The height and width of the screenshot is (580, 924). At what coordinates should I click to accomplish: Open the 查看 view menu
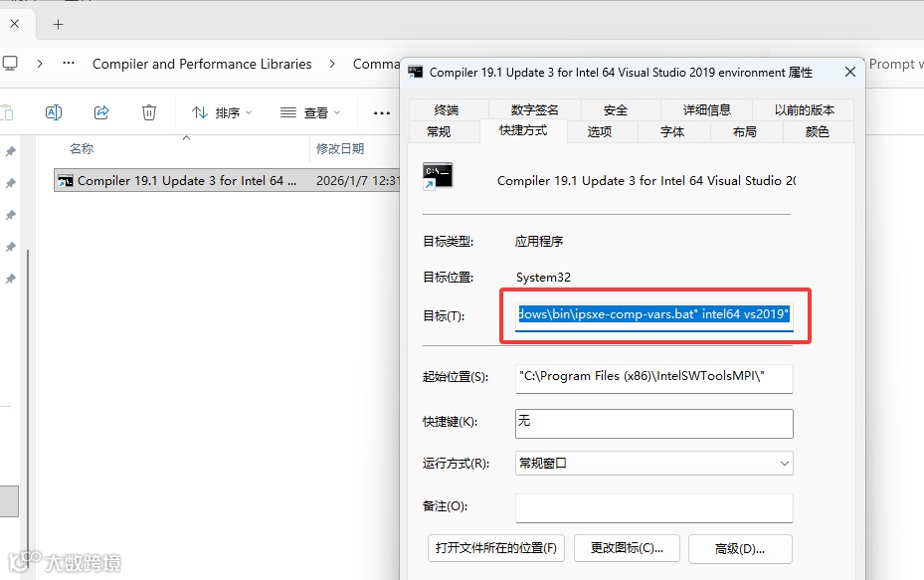[310, 112]
